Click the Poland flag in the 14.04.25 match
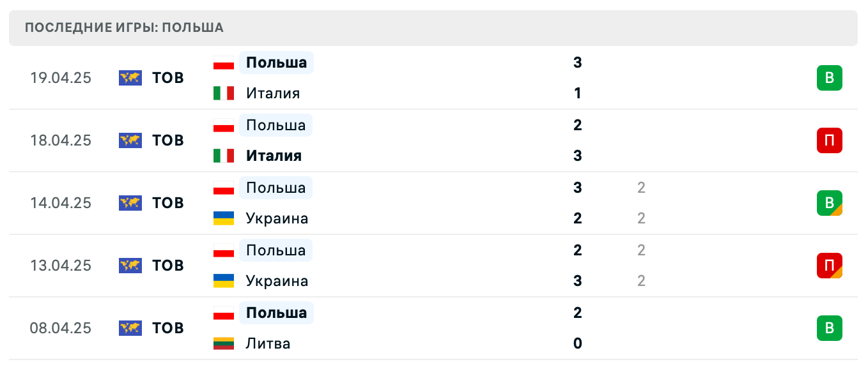Screen dimensions: 868x369 [x=222, y=188]
